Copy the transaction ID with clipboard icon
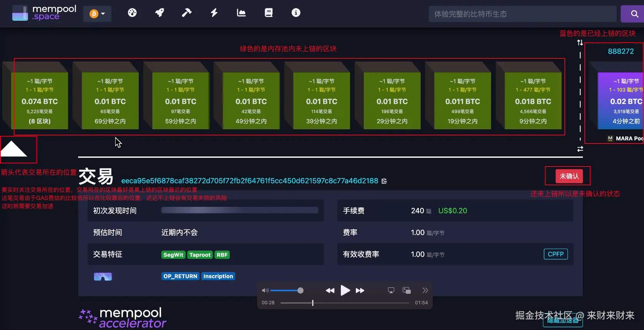Screen dimensions: 644x330 click(x=384, y=181)
